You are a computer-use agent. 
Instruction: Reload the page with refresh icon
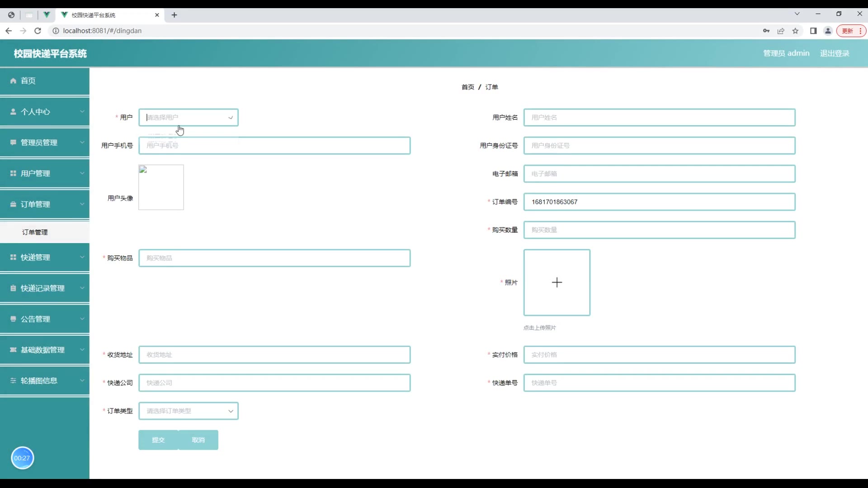click(38, 31)
